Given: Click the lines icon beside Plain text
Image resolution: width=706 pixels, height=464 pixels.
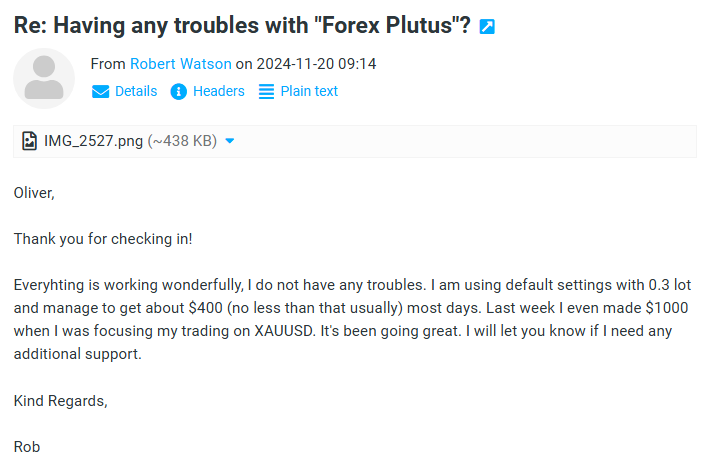Looking at the screenshot, I should tap(266, 91).
